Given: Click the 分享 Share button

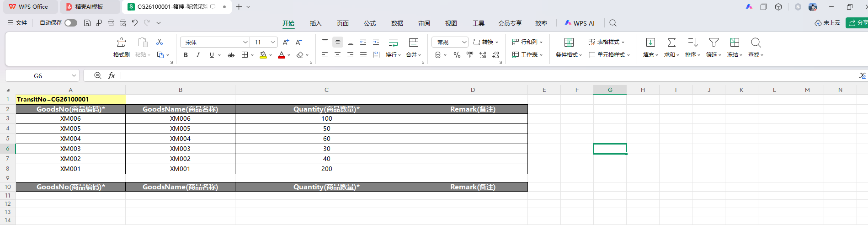Looking at the screenshot, I should pyautogui.click(x=857, y=23).
